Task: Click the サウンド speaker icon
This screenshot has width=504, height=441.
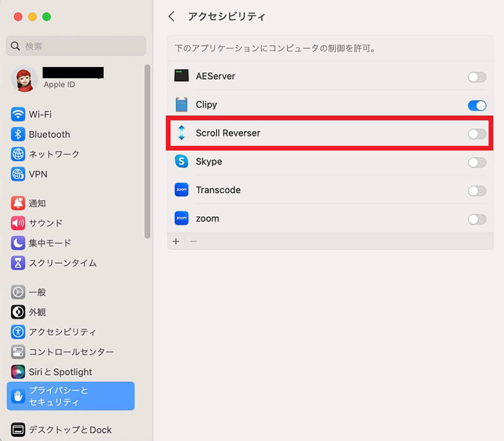Action: tap(18, 223)
